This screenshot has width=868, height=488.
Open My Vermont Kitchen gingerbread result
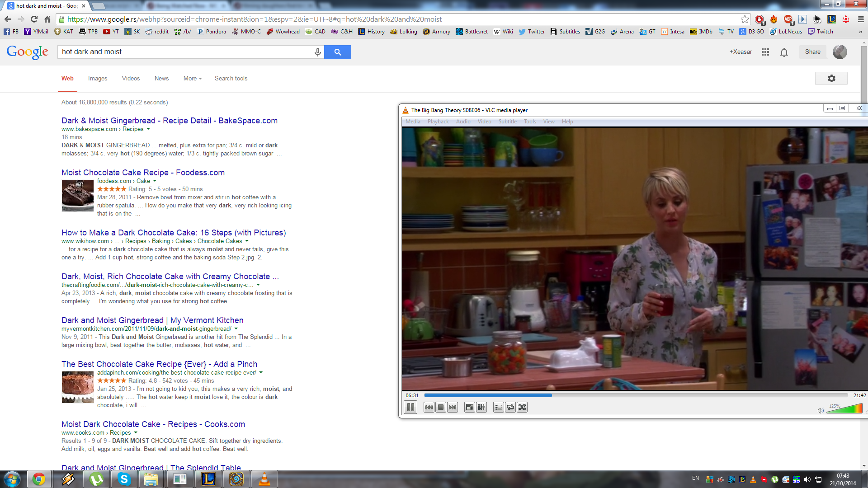click(152, 320)
